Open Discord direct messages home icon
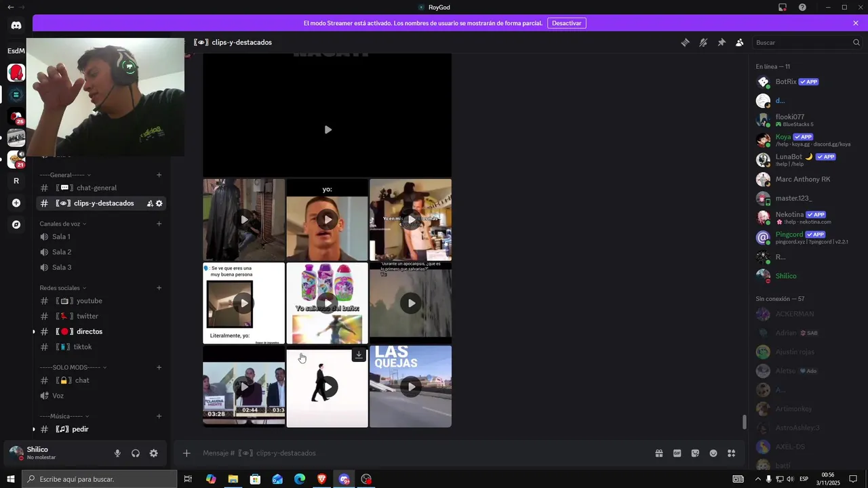The height and width of the screenshot is (488, 868). [x=16, y=25]
